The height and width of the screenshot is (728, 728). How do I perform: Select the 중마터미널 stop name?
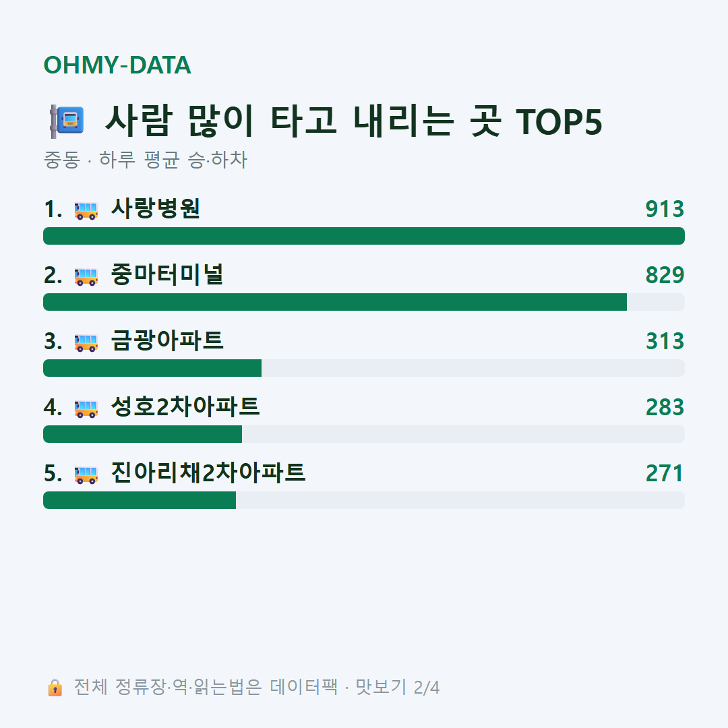pos(167,274)
